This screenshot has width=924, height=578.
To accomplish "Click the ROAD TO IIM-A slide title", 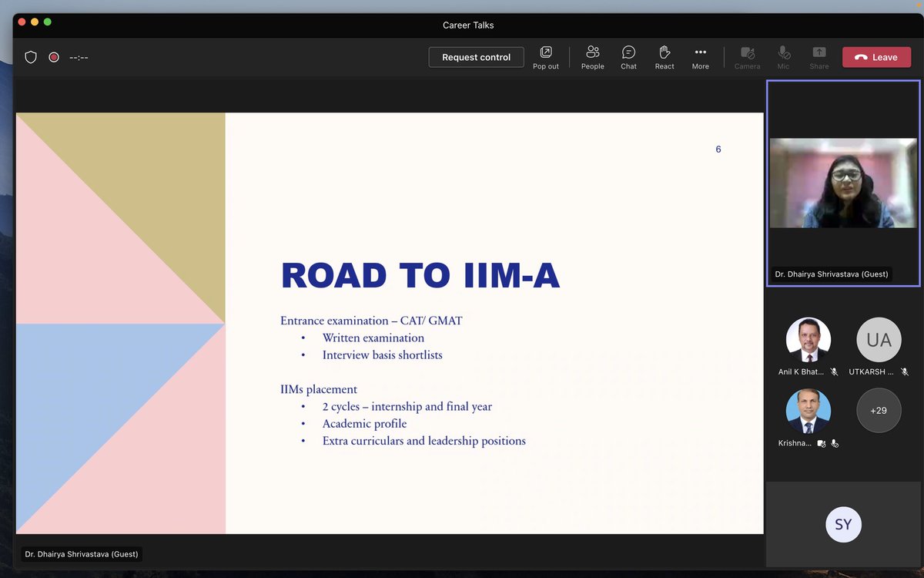I will tap(420, 276).
